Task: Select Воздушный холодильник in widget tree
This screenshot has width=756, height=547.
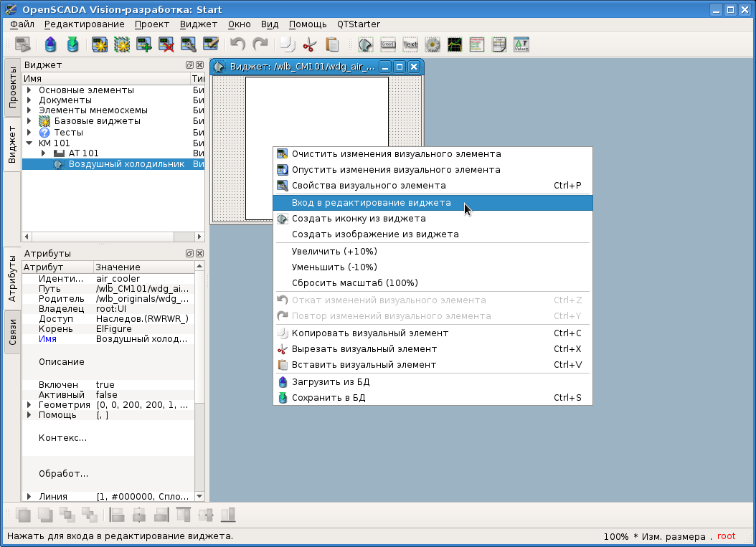Action: (x=126, y=164)
